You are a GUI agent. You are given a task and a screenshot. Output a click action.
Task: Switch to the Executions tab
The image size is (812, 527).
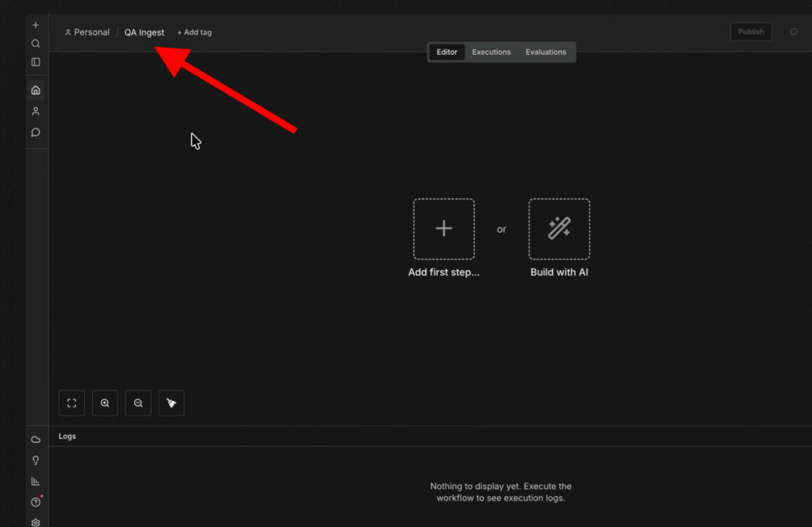point(491,52)
